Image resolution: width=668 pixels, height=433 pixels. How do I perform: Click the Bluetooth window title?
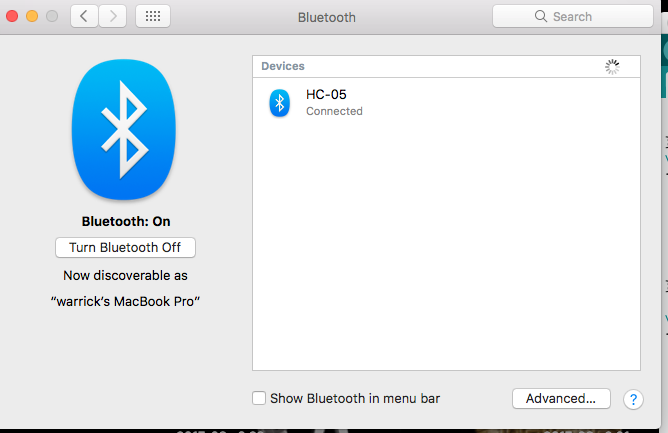(x=327, y=17)
